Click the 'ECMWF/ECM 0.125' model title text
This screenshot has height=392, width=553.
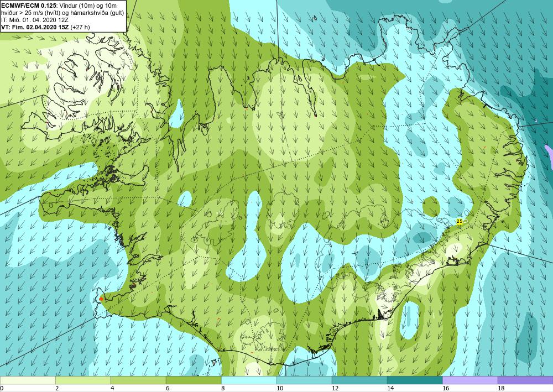click(x=29, y=6)
